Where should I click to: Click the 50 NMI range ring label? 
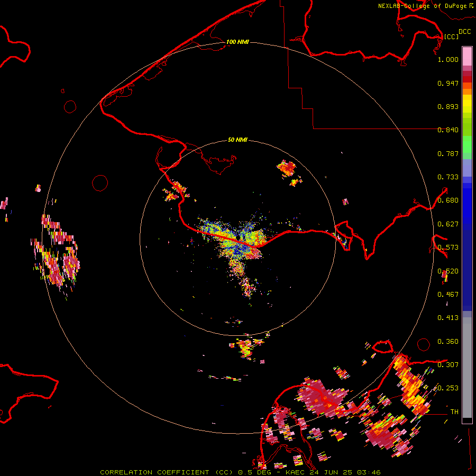click(237, 140)
